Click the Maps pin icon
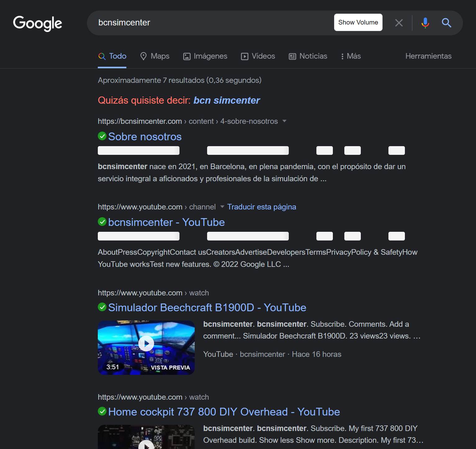The height and width of the screenshot is (449, 476). pos(143,56)
